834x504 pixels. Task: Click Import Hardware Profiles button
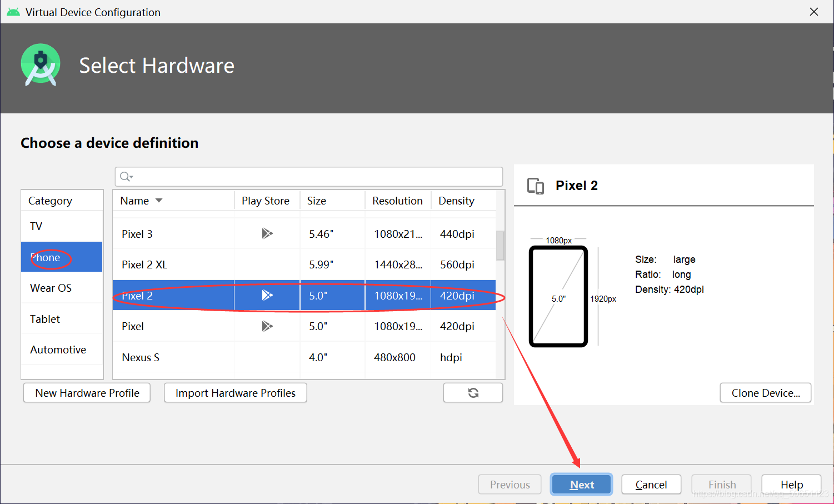(236, 393)
